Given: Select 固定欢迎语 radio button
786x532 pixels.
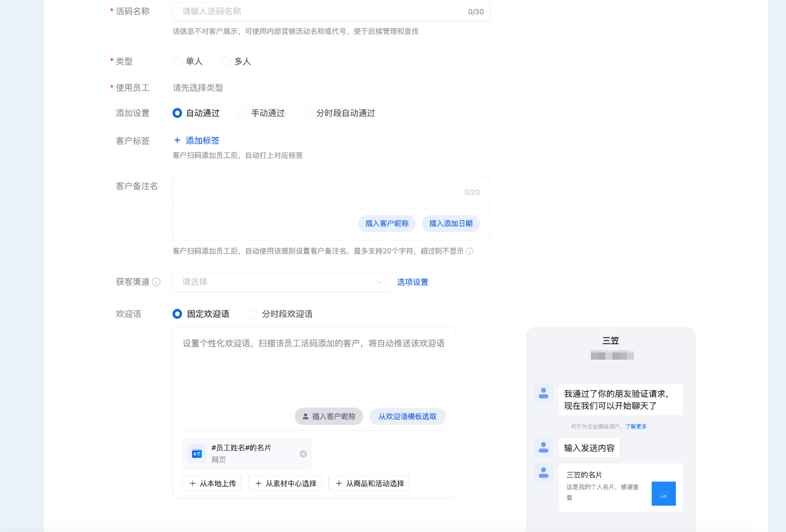Looking at the screenshot, I should pos(177,314).
